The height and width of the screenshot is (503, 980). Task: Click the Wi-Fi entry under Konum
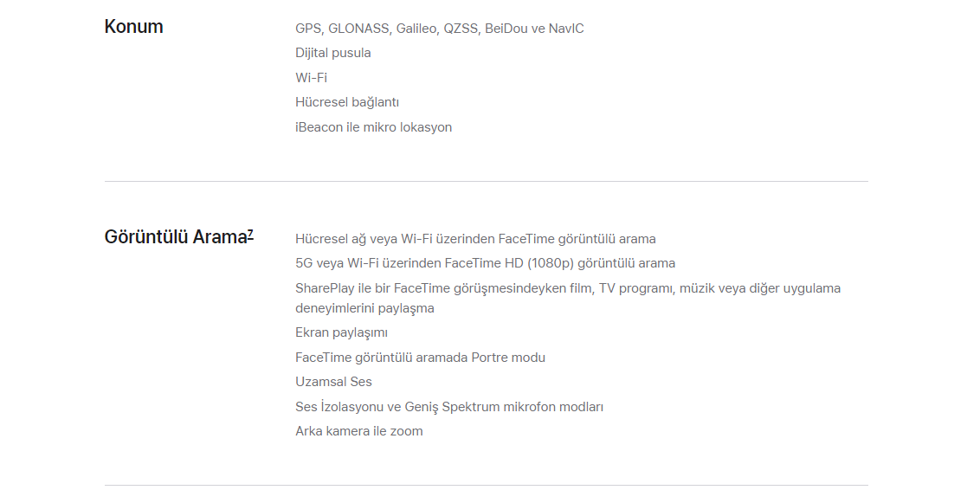click(x=312, y=78)
